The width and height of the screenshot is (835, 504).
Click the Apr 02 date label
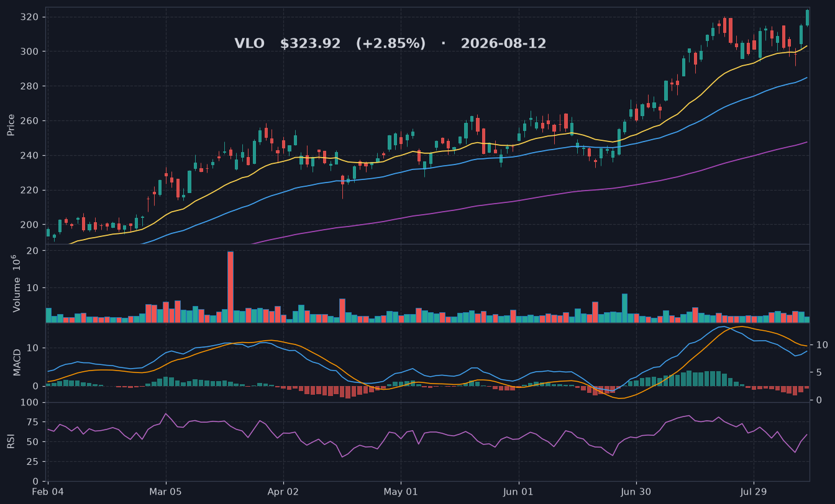(x=283, y=492)
